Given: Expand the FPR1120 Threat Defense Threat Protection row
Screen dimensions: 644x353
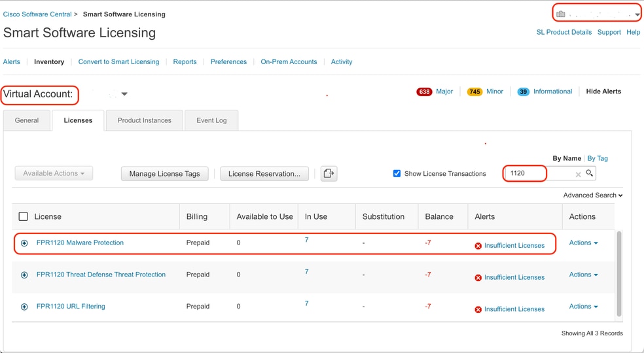Looking at the screenshot, I should [24, 275].
